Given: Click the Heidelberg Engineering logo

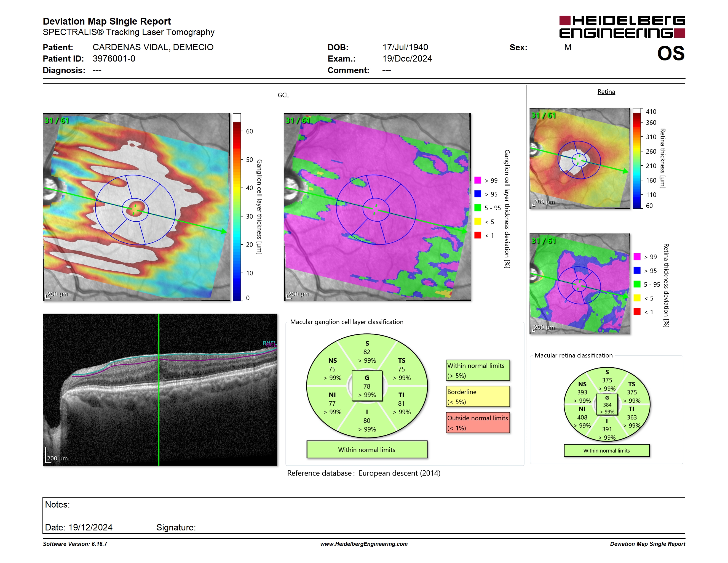Looking at the screenshot, I should [x=622, y=27].
